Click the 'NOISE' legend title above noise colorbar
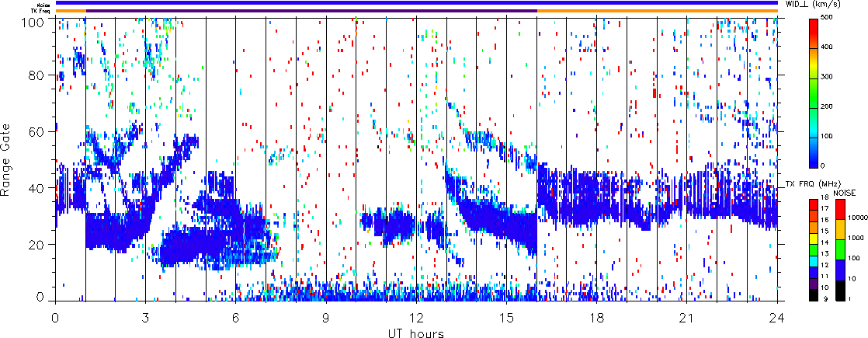 coord(845,192)
